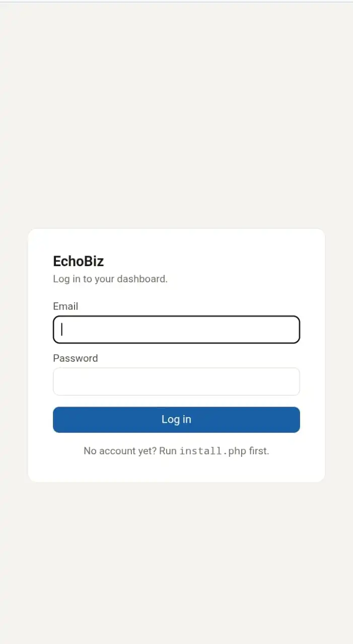The width and height of the screenshot is (353, 644).
Task: Click the 'No account yet?' text
Action: click(x=120, y=451)
